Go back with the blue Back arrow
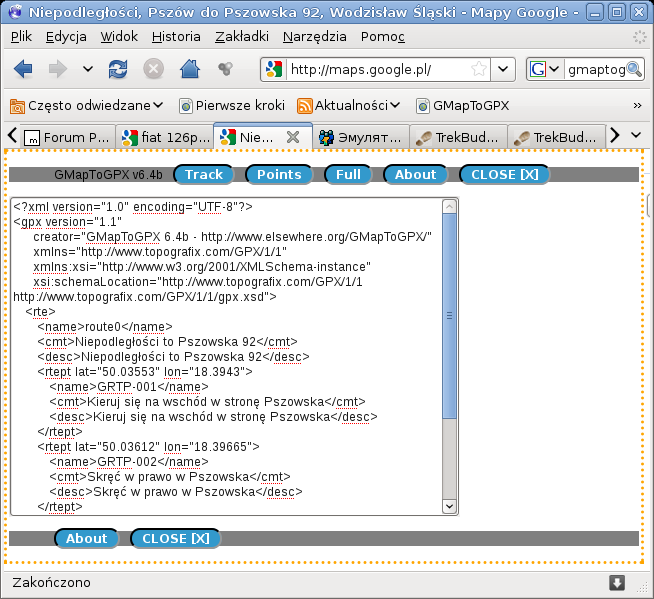 23,69
